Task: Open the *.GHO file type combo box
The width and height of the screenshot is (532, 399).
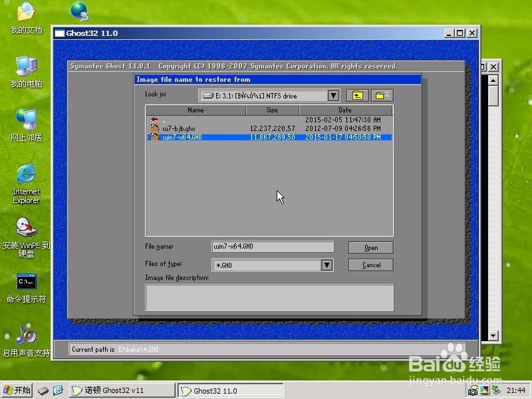Action: (x=273, y=265)
